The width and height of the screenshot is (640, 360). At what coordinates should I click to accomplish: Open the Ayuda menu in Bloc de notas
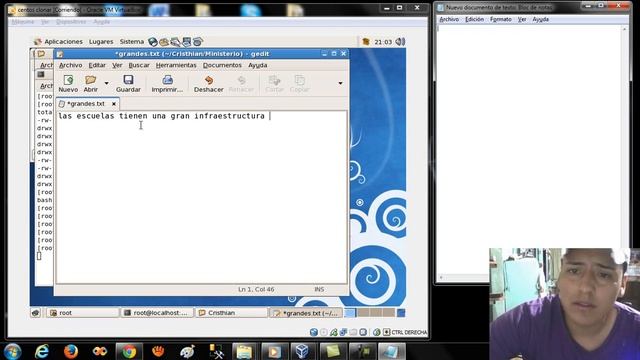click(540, 19)
